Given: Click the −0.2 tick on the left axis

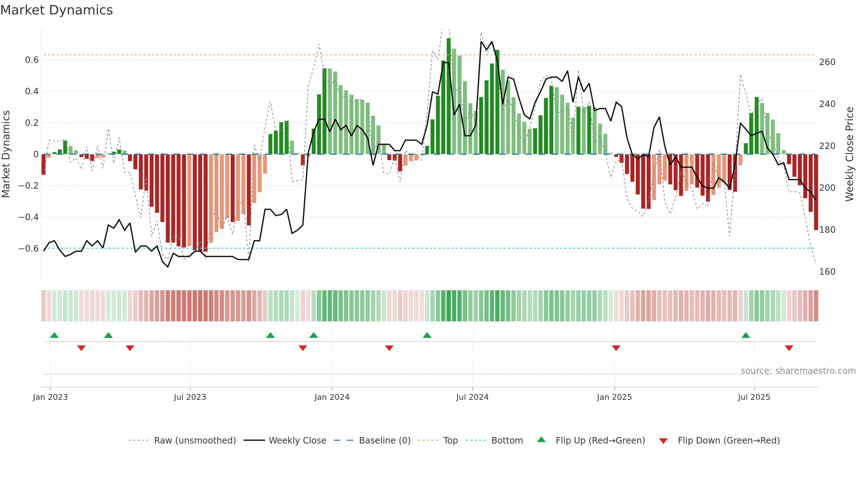Looking at the screenshot, I should (29, 186).
